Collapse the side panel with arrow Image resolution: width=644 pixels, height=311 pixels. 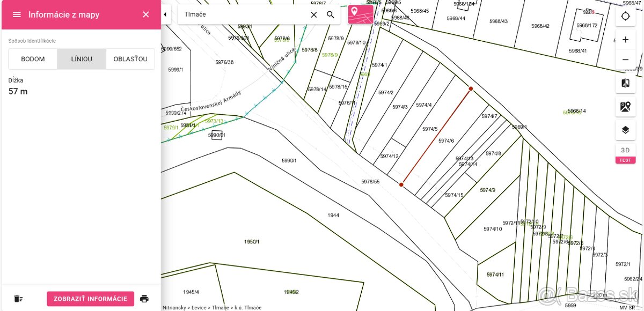(165, 14)
